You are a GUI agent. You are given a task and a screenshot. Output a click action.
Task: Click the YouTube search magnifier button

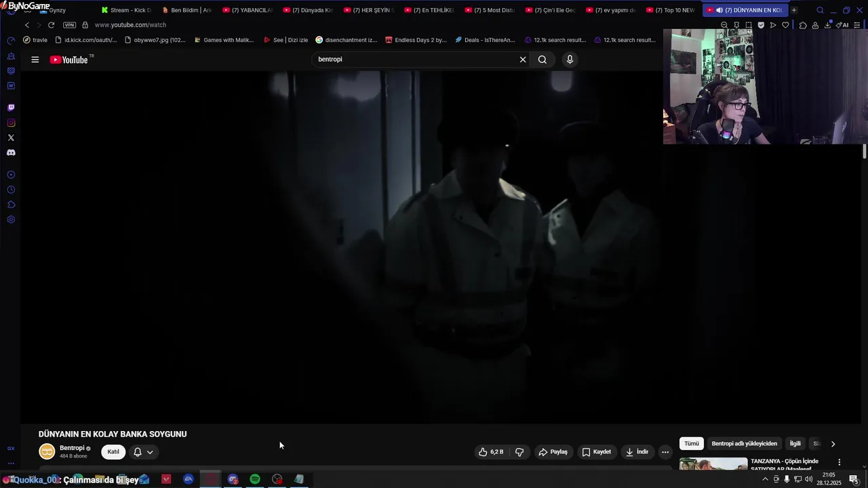click(542, 60)
